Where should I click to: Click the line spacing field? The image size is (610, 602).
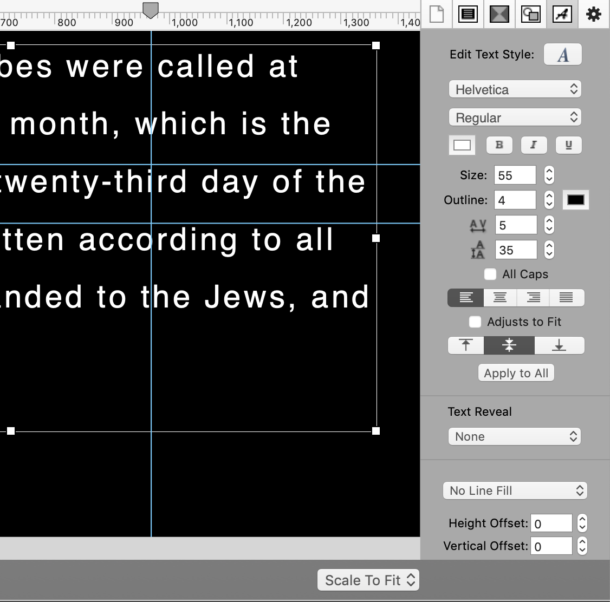point(516,250)
